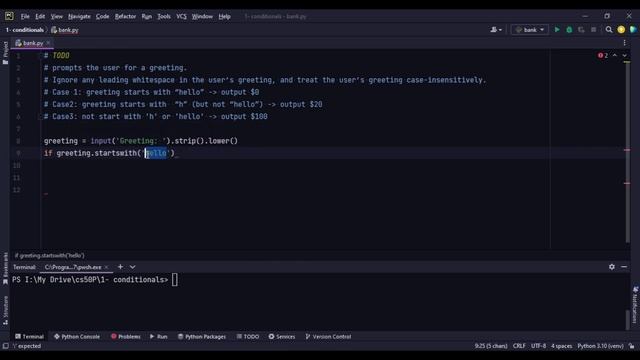Viewport: 640px width, 360px height.
Task: Open the Code With Me user dropdown
Action: click(x=496, y=30)
